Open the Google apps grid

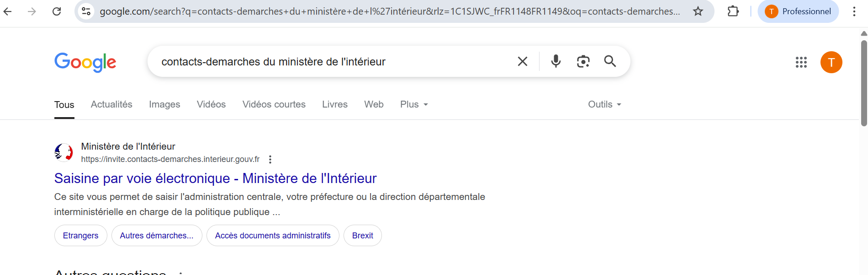pyautogui.click(x=801, y=62)
